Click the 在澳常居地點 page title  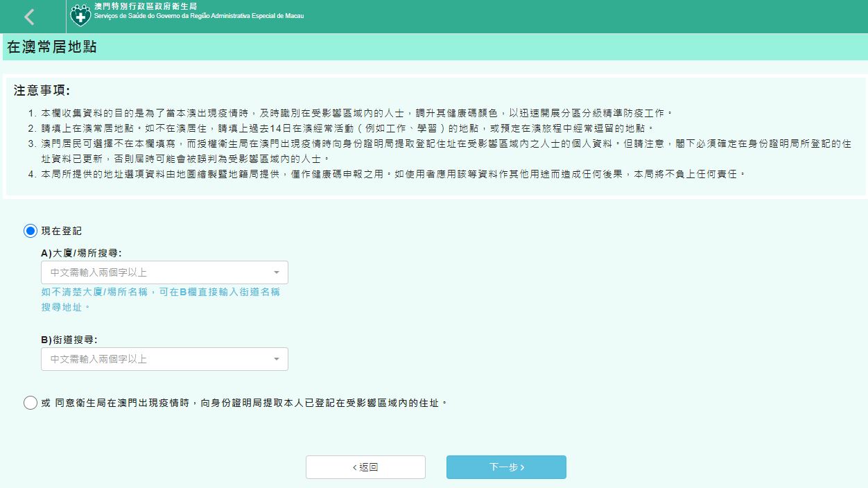coord(51,47)
